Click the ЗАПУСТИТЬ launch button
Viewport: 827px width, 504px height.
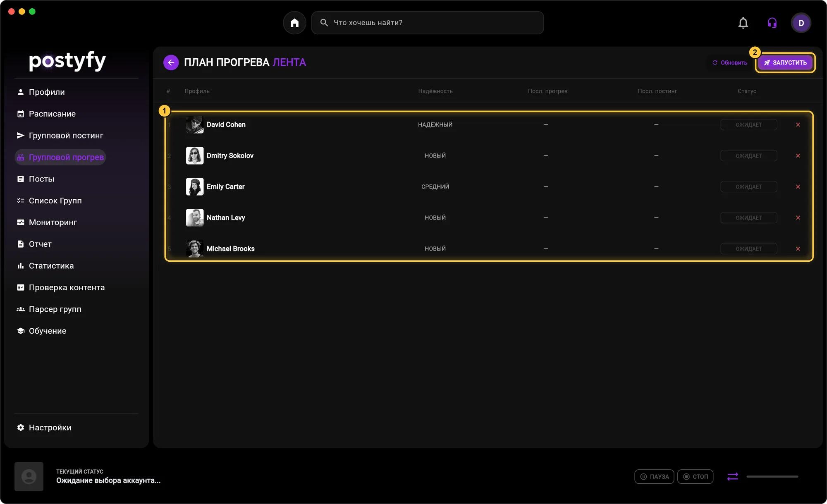point(785,62)
